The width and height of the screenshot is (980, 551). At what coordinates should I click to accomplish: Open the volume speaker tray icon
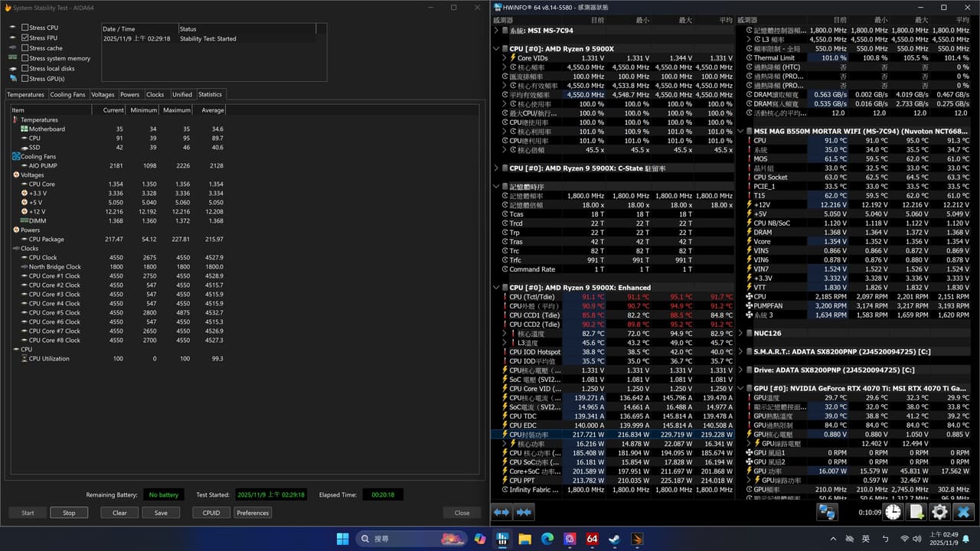point(918,539)
